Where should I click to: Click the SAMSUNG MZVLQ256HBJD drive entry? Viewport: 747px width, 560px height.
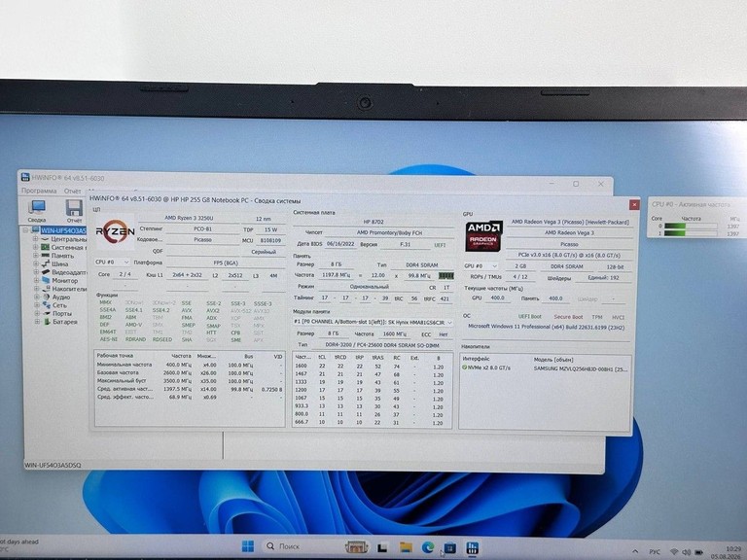pos(581,368)
